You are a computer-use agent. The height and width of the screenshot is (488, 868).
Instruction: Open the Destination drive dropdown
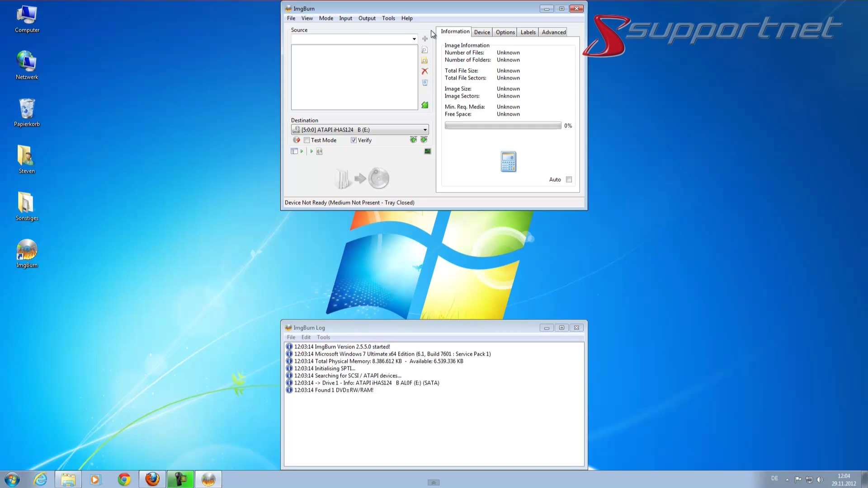click(x=424, y=130)
